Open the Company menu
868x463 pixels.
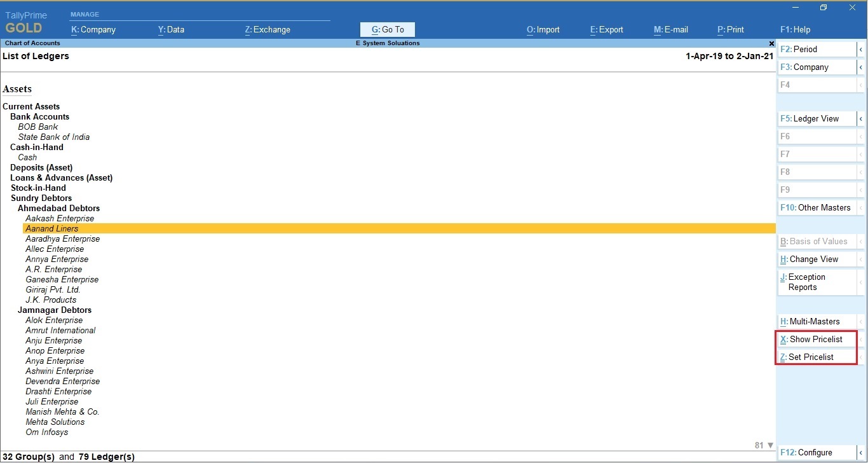[x=93, y=29]
